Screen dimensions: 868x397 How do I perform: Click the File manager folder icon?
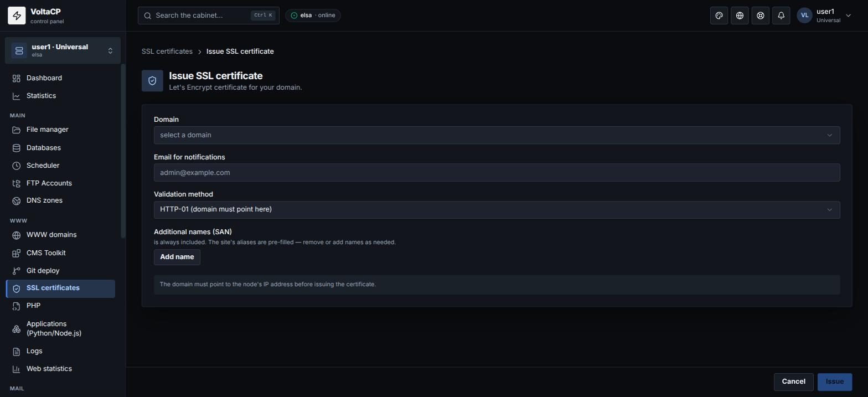click(17, 130)
